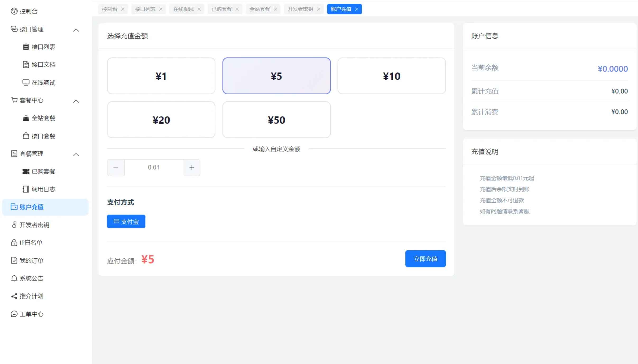Image resolution: width=638 pixels, height=364 pixels.
Task: Click the 接口列表 clipboard icon
Action: pos(26,47)
